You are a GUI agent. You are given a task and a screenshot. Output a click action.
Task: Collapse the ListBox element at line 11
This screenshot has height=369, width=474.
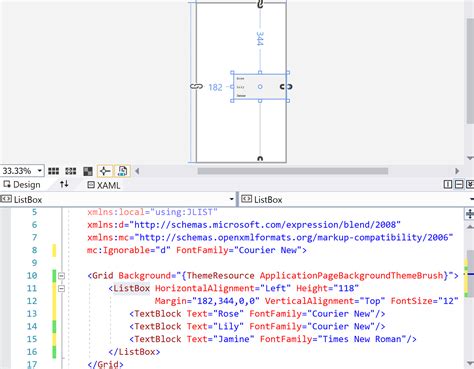click(x=61, y=288)
